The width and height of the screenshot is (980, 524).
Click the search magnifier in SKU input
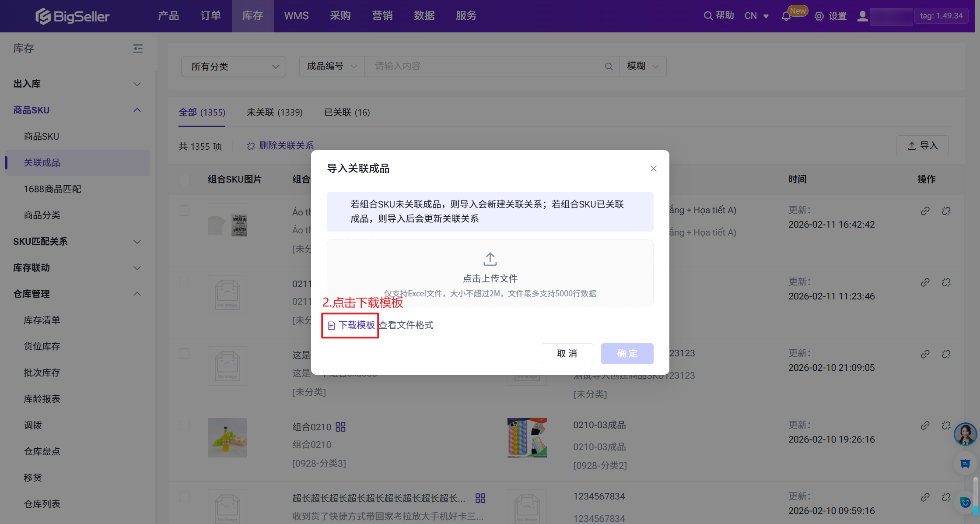pos(609,67)
